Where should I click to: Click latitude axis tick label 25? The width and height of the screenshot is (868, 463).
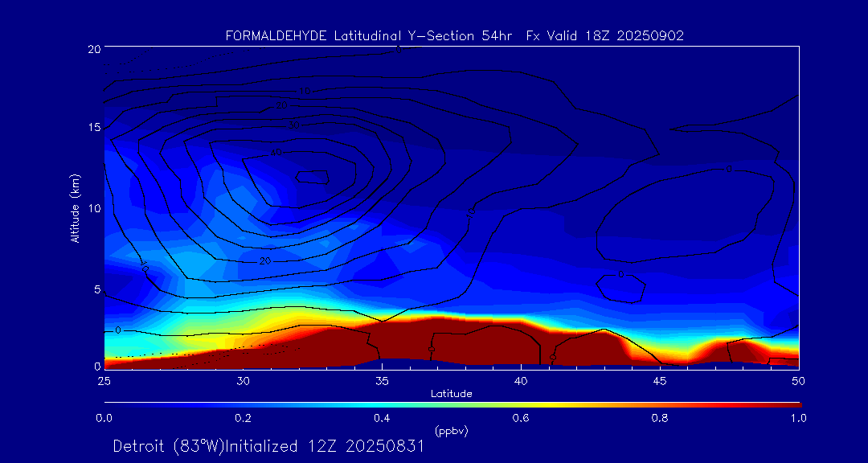tap(104, 381)
